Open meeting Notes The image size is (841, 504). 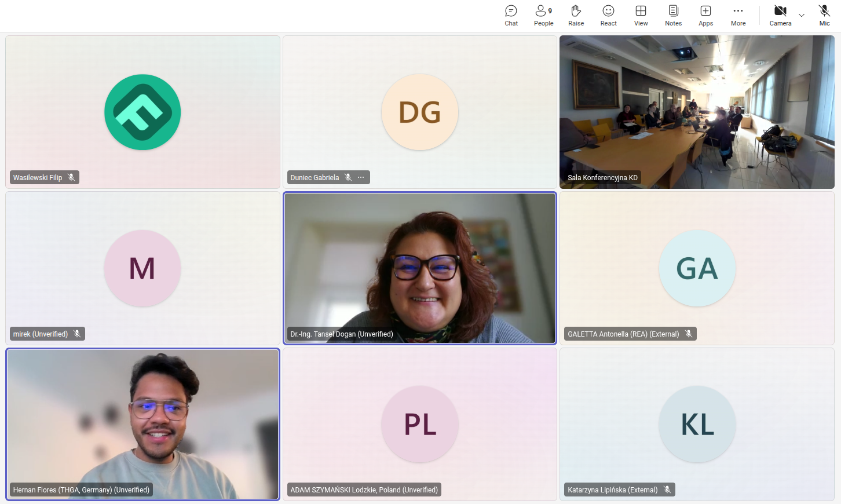[673, 16]
